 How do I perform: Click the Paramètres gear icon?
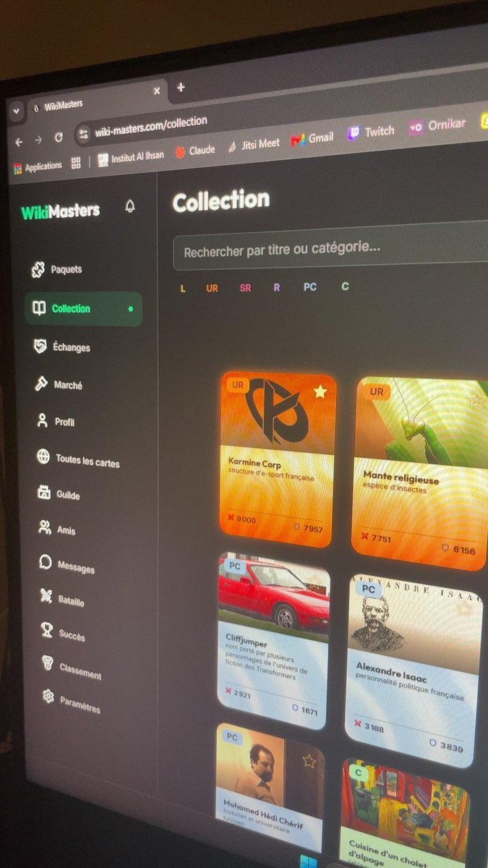pos(48,697)
